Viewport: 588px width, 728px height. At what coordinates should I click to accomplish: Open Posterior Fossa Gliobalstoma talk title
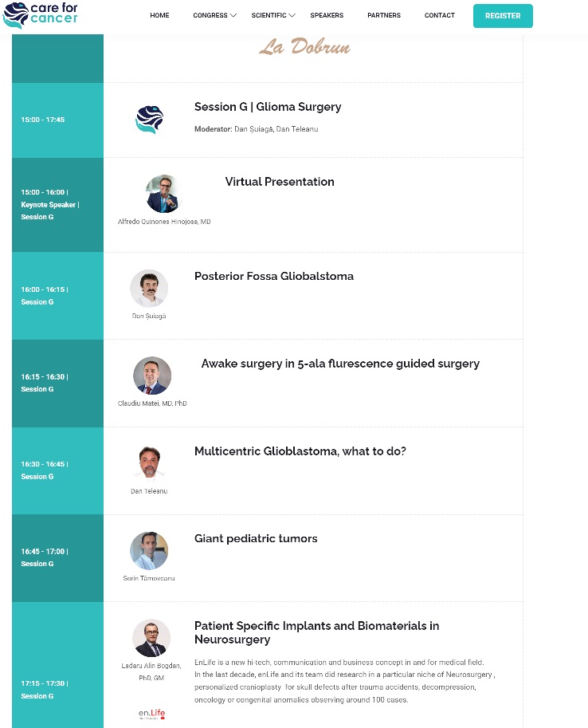[x=274, y=276]
